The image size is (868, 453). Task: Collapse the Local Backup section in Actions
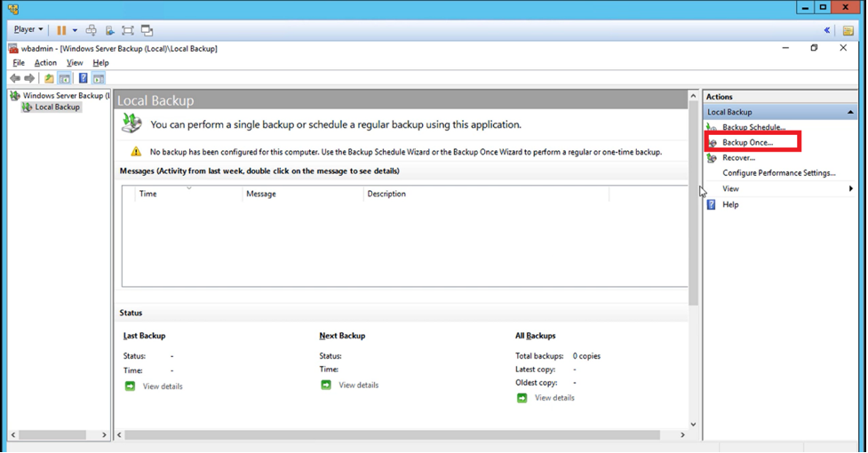(851, 112)
